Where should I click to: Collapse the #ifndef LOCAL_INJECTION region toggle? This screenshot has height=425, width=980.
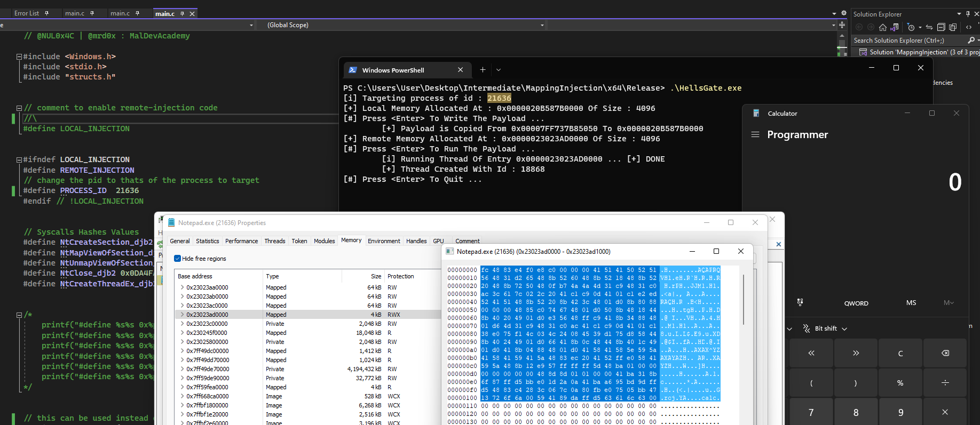click(19, 159)
